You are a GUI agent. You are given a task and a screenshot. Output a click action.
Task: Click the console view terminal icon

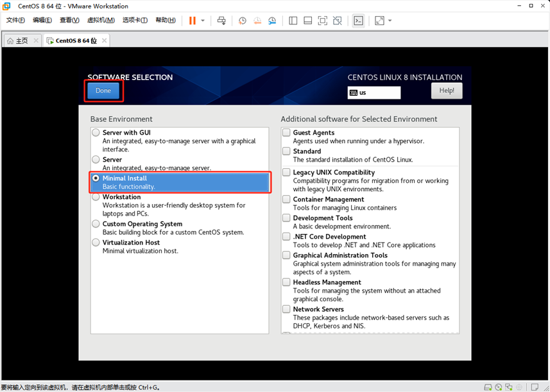358,21
